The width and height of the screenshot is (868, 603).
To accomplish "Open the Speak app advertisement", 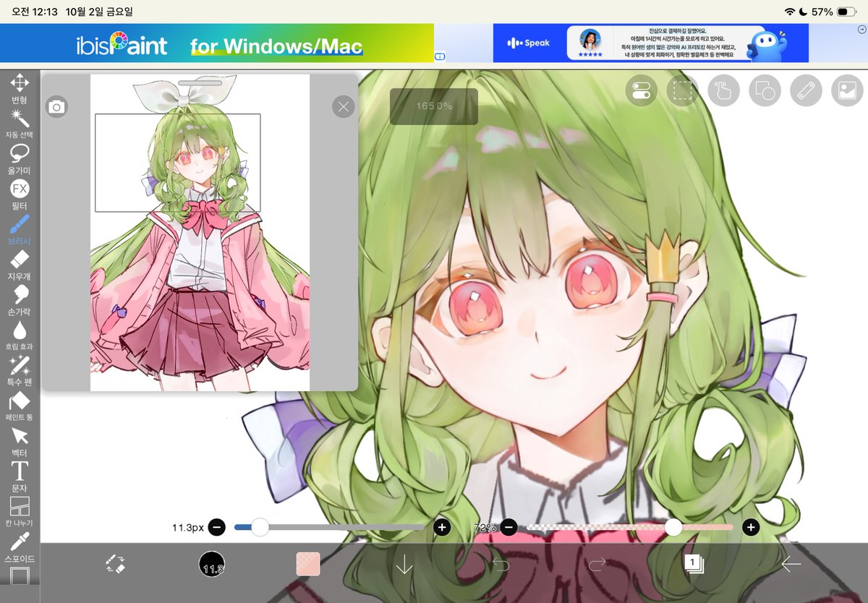I will pyautogui.click(x=651, y=43).
